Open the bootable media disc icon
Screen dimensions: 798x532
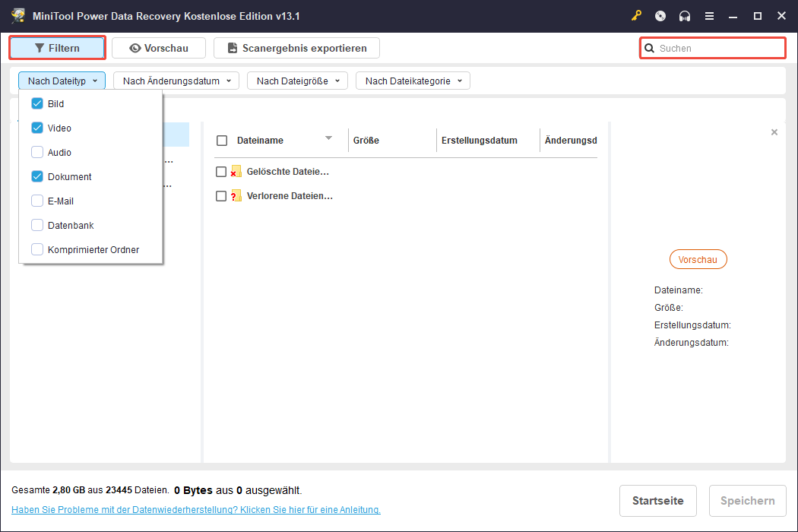click(x=660, y=16)
